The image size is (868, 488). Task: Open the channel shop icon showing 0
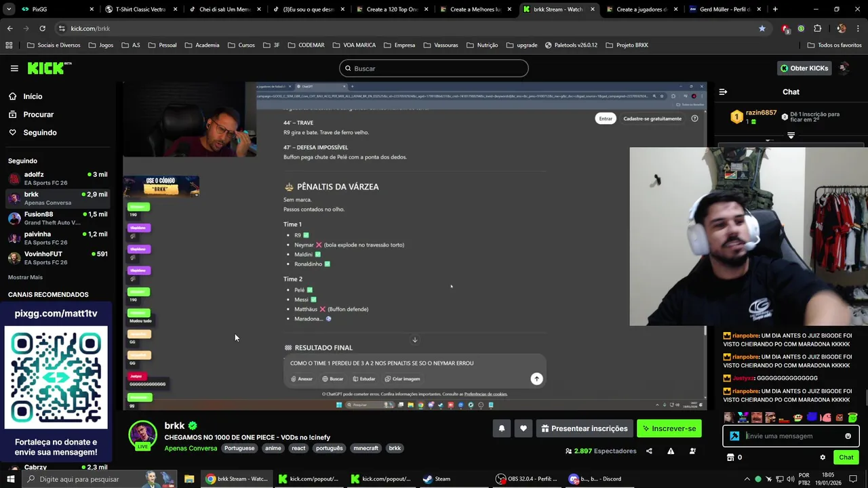pyautogui.click(x=734, y=457)
